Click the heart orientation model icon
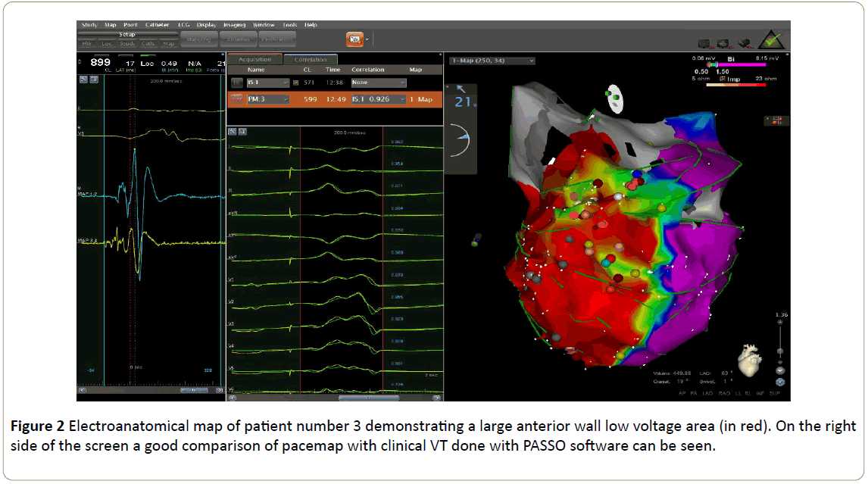The width and height of the screenshot is (868, 484). coord(748,362)
